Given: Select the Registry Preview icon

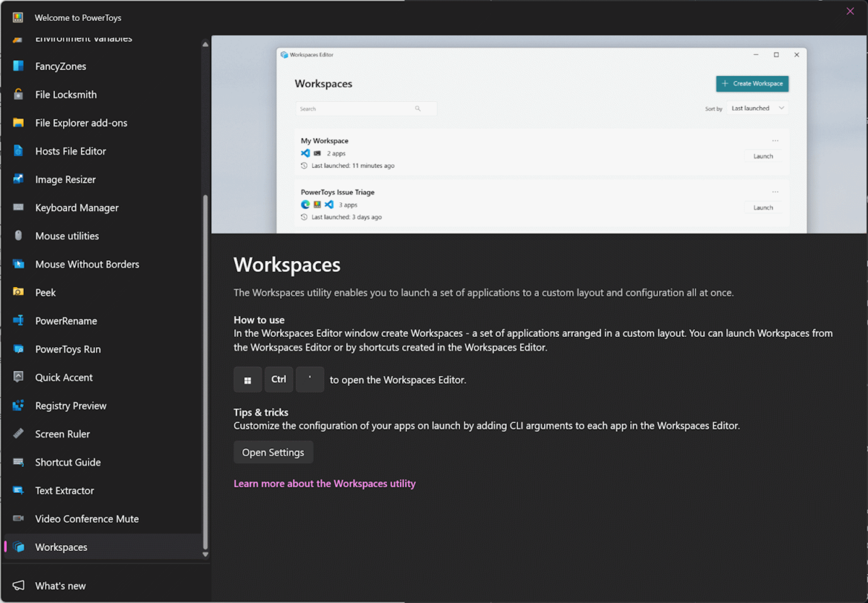Looking at the screenshot, I should (x=19, y=405).
